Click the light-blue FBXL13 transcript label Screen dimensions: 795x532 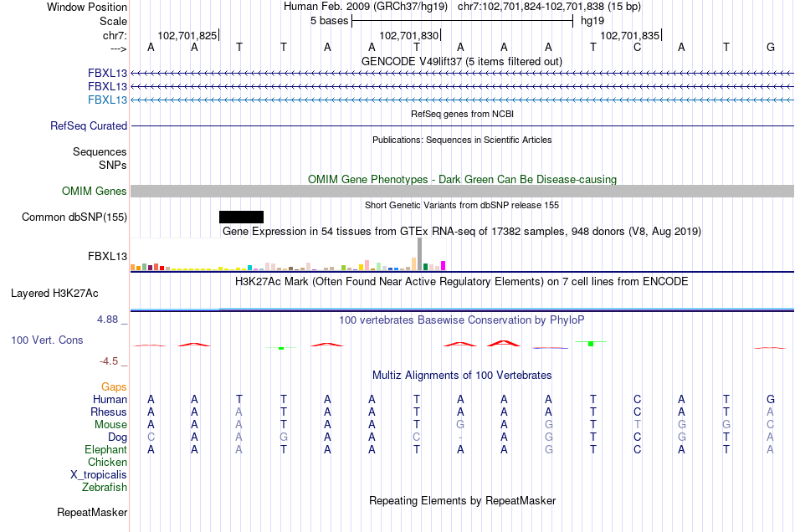(107, 100)
